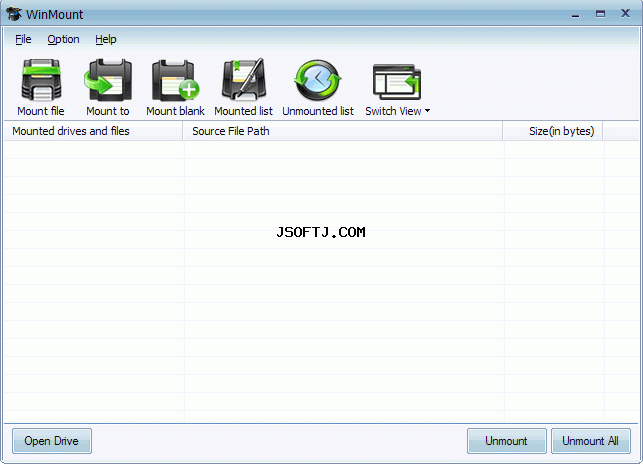Click the Mount file toolbar icon
This screenshot has width=643, height=464.
(x=41, y=80)
